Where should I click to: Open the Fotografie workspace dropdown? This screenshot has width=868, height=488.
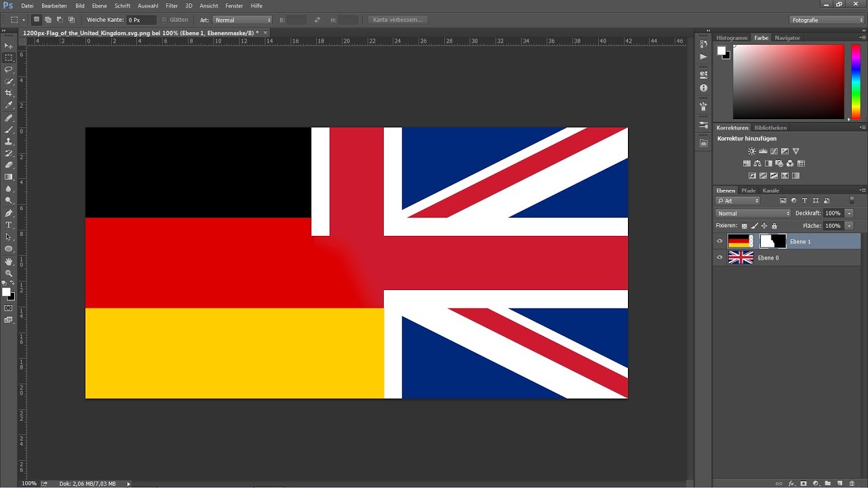pyautogui.click(x=827, y=20)
